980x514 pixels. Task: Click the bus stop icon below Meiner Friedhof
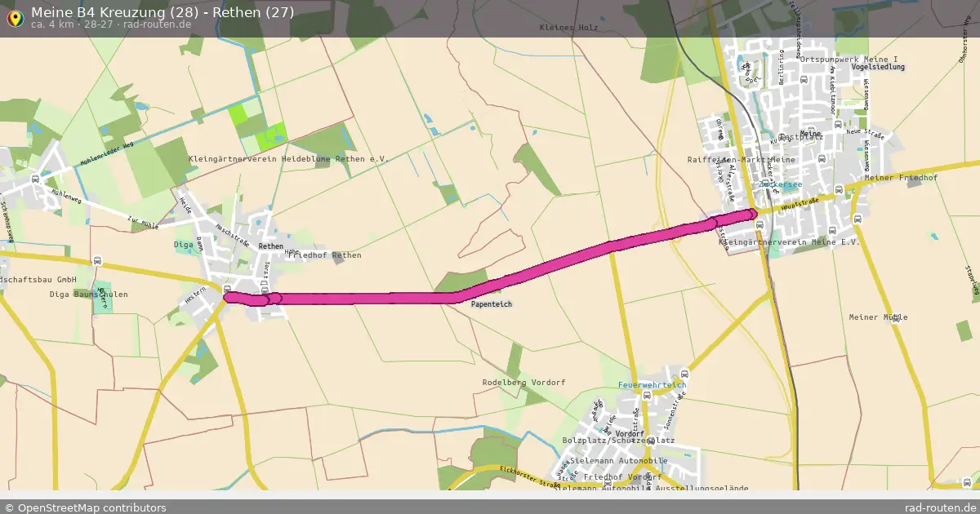click(x=857, y=219)
